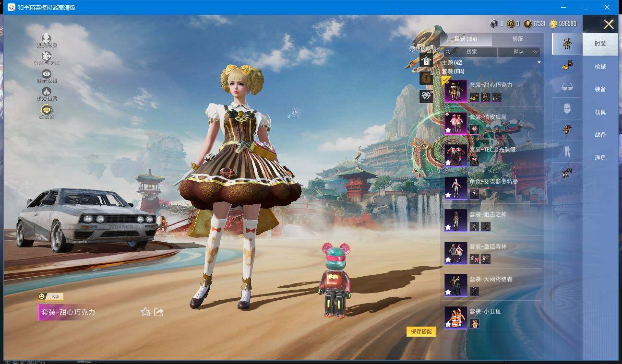Screen dimensions: 622x364
Task: Select the 童话森林 outfit thumbnail
Action: (x=455, y=253)
